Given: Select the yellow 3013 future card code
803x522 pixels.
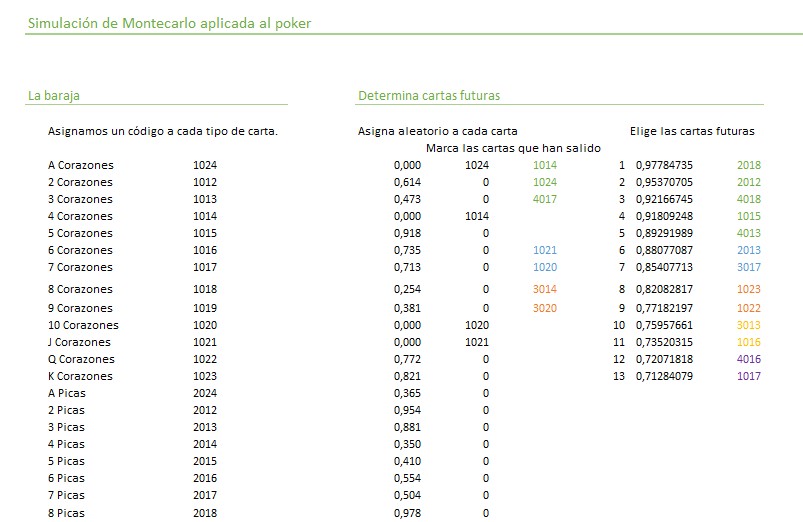Looking at the screenshot, I should coord(749,325).
